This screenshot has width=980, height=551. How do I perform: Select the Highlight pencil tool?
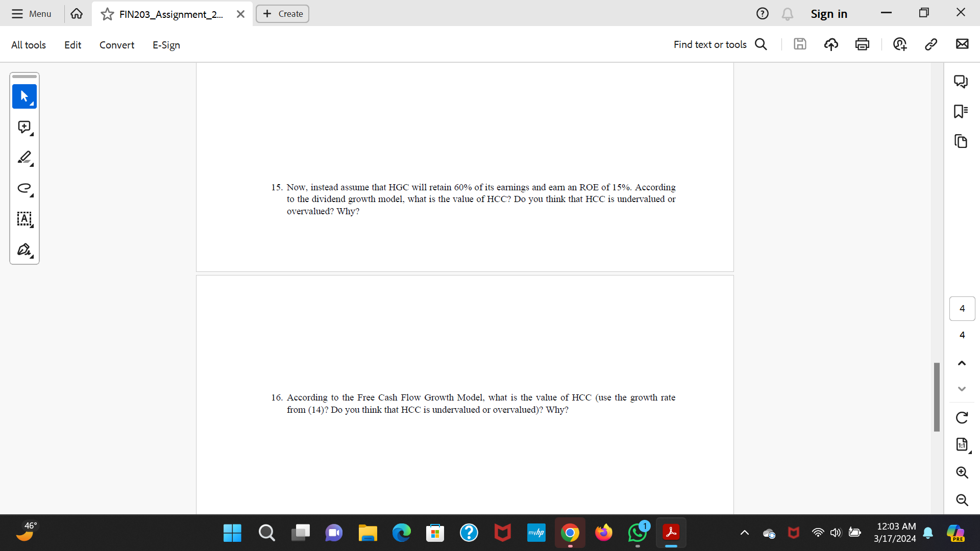24,158
